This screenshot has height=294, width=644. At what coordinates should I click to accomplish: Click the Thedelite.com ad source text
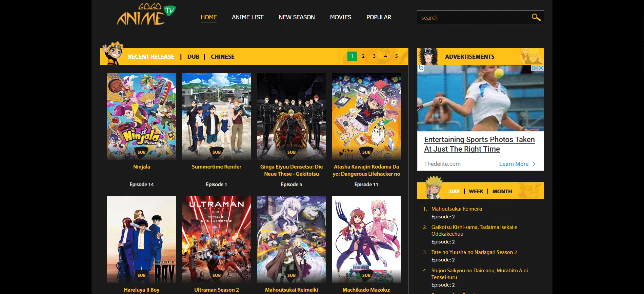pyautogui.click(x=442, y=164)
